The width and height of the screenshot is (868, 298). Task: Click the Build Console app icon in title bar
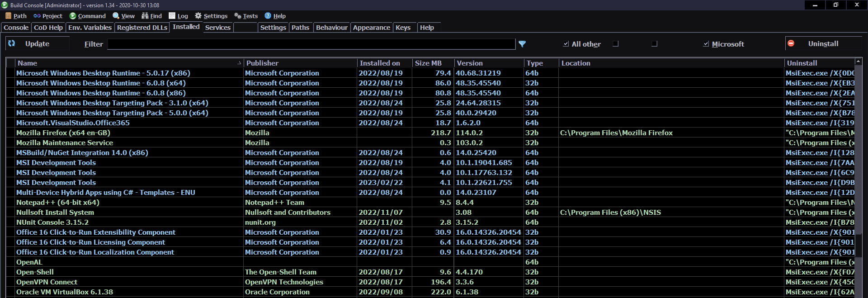point(5,5)
